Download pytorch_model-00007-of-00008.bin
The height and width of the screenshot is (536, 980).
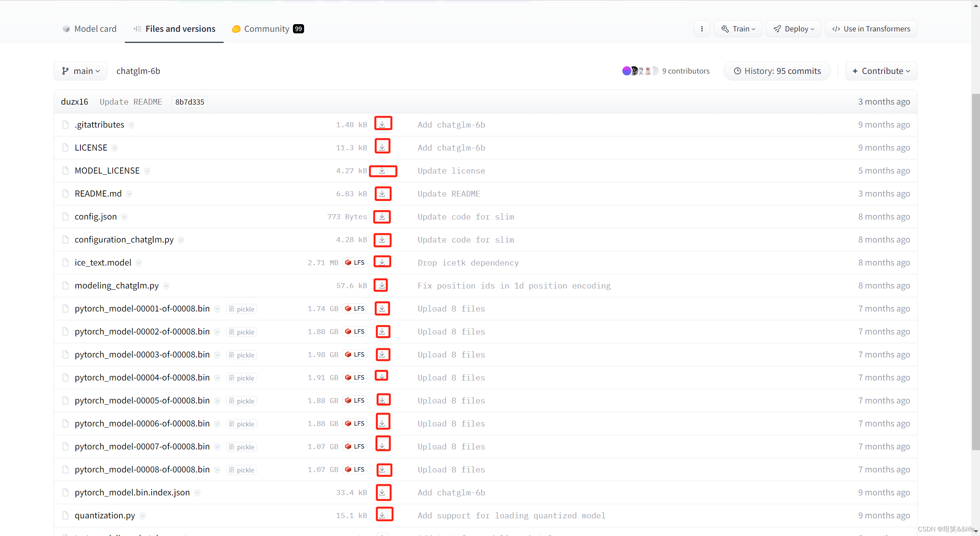pyautogui.click(x=382, y=446)
